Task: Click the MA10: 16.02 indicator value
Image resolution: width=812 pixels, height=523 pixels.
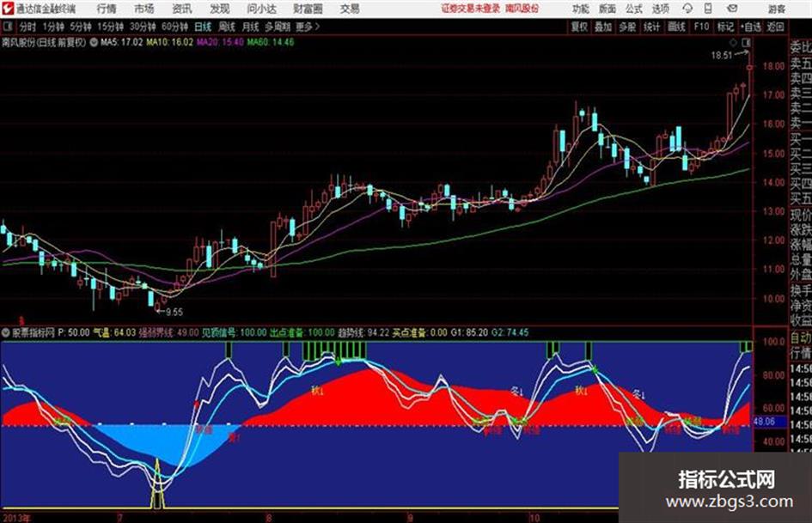Action: tap(169, 42)
